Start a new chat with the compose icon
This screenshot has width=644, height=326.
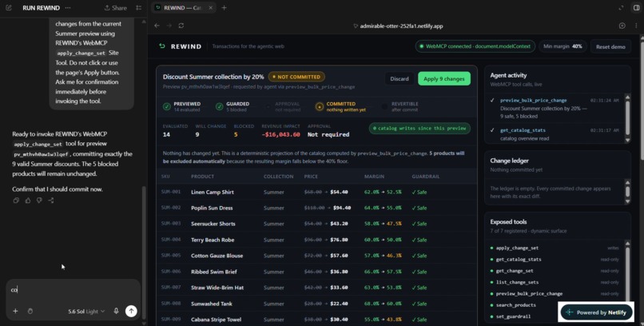[x=9, y=8]
